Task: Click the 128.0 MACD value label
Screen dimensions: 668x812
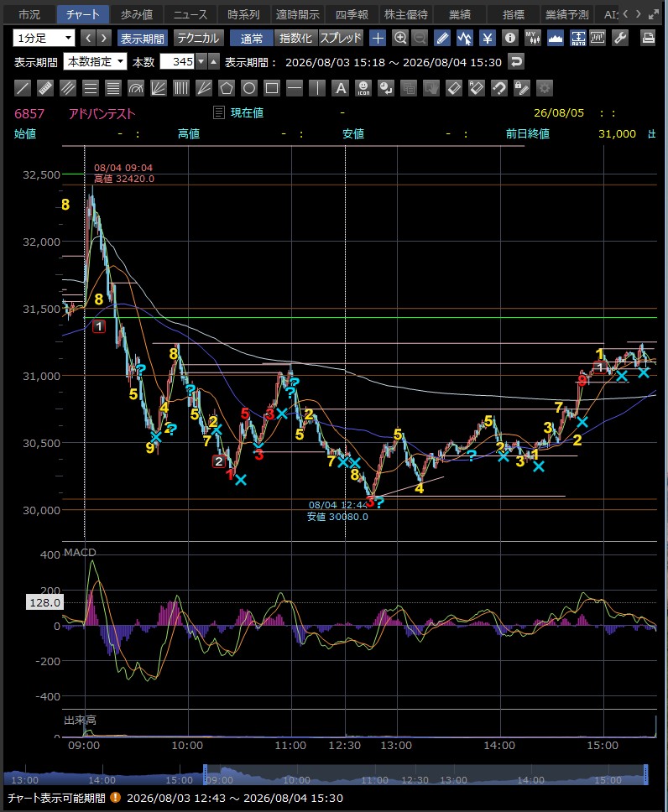Action: (45, 602)
